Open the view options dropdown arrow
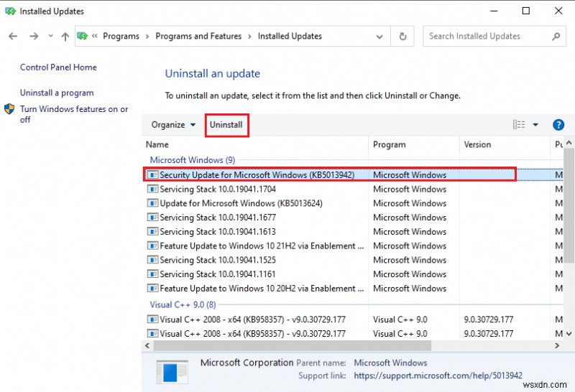 [x=535, y=124]
